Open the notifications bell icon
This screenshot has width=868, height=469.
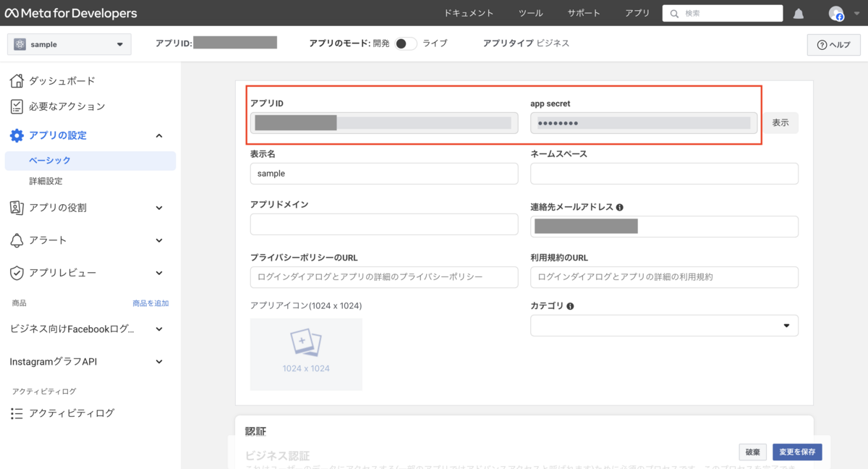pyautogui.click(x=799, y=14)
